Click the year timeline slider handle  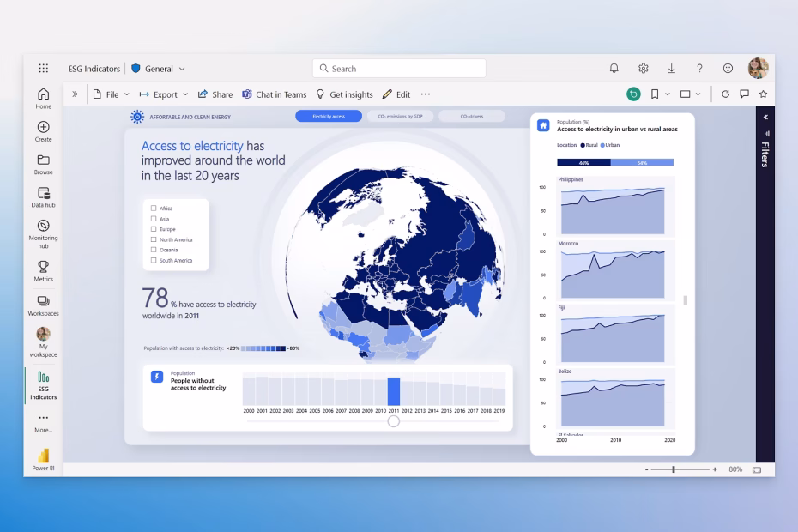(393, 421)
